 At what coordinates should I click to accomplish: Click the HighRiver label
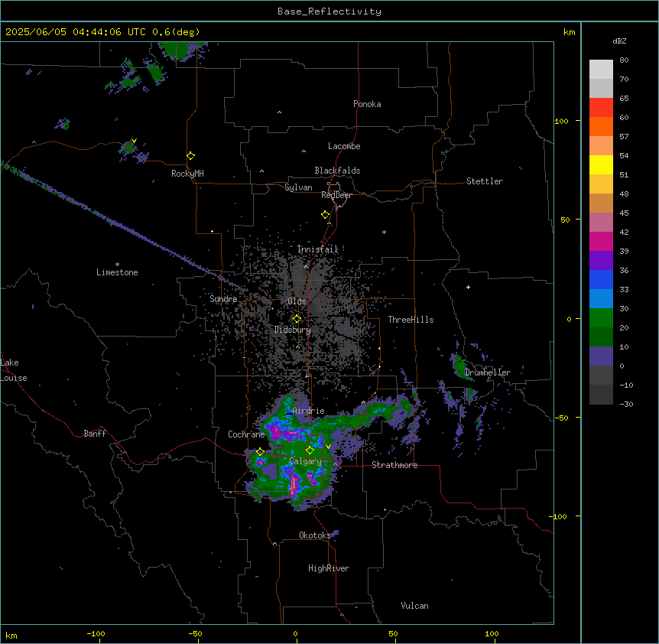[329, 568]
